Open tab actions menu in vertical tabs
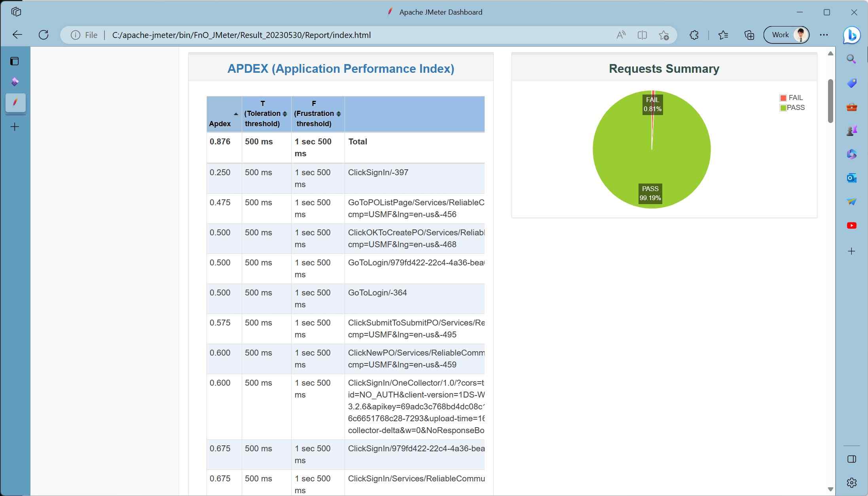The image size is (868, 496). tap(15, 61)
